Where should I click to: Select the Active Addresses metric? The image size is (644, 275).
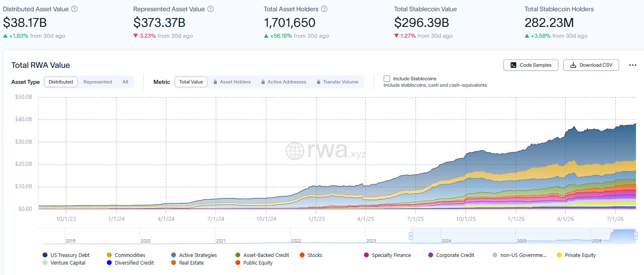click(x=284, y=82)
